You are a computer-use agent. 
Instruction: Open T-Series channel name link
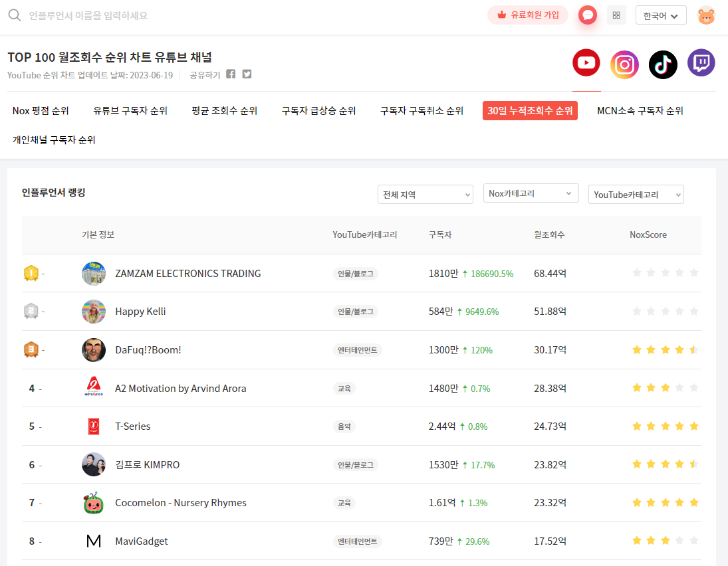[133, 426]
